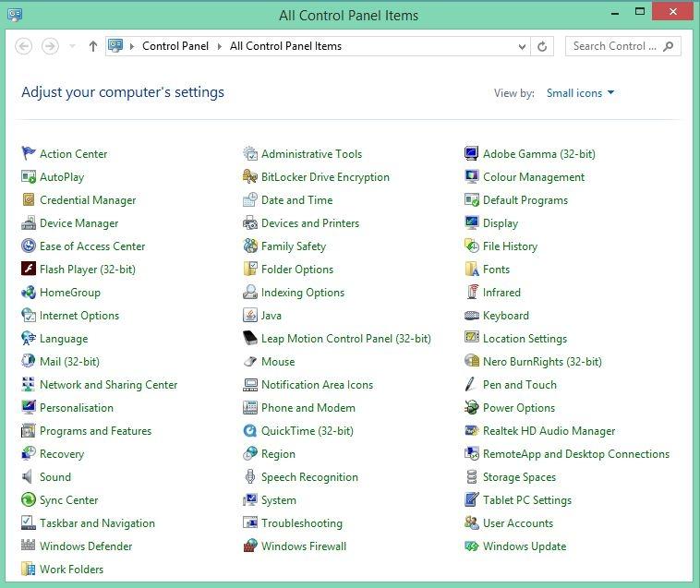Click the Windows Update icon
The width and height of the screenshot is (700, 588).
click(471, 546)
